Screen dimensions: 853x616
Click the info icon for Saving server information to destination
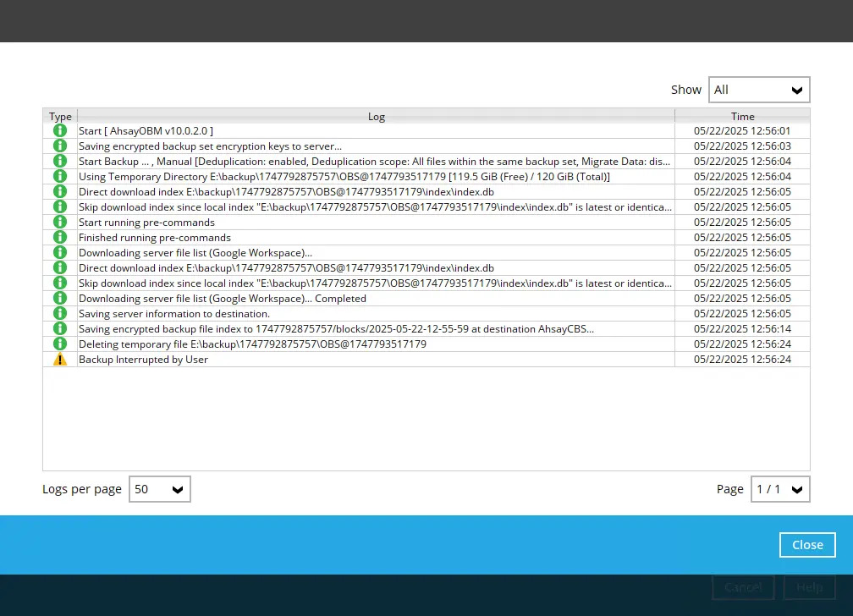pyautogui.click(x=60, y=313)
